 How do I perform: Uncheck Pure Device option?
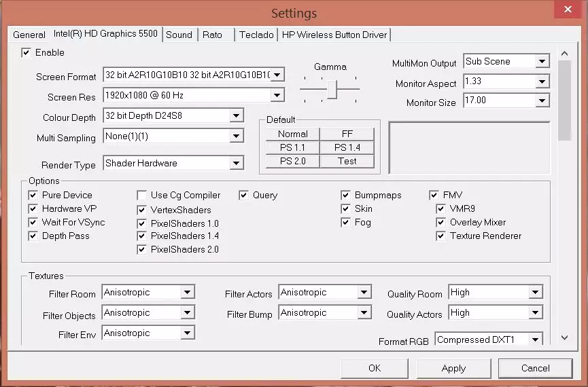[33, 195]
